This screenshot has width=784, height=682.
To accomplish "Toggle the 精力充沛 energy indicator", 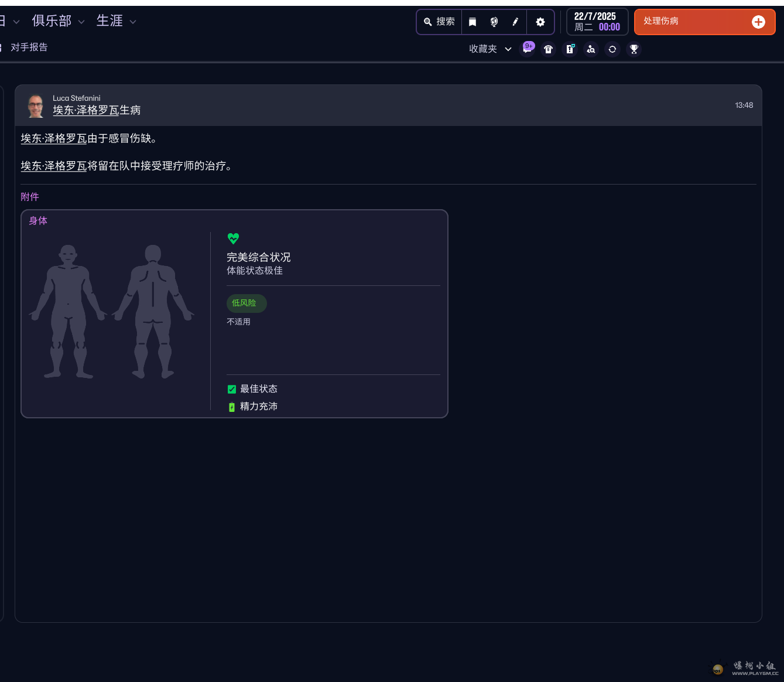I will [x=232, y=406].
